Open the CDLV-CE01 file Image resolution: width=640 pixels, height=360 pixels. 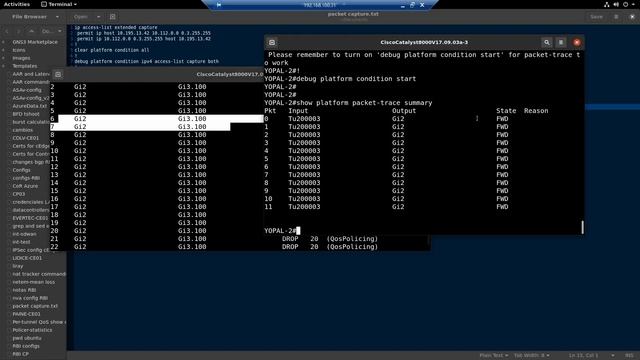coord(25,138)
